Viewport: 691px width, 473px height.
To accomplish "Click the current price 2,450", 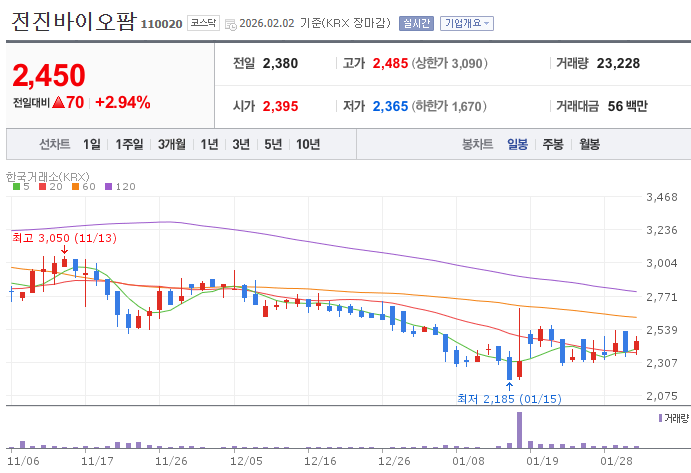I will point(49,75).
